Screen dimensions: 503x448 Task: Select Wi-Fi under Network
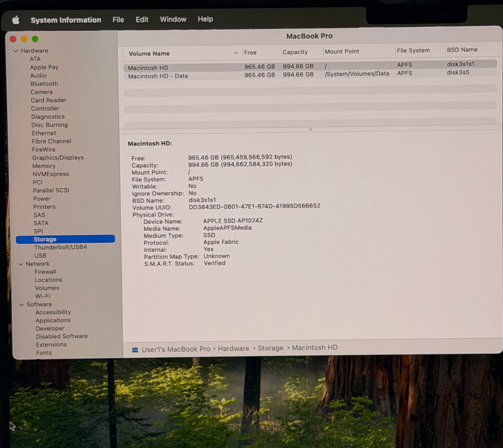(x=43, y=296)
